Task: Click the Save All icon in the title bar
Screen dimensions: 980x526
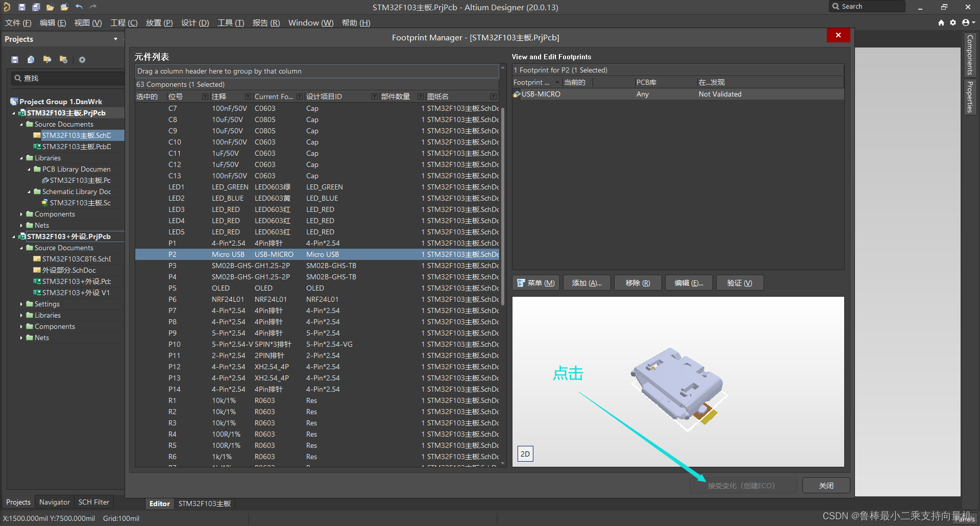Action: (36, 7)
